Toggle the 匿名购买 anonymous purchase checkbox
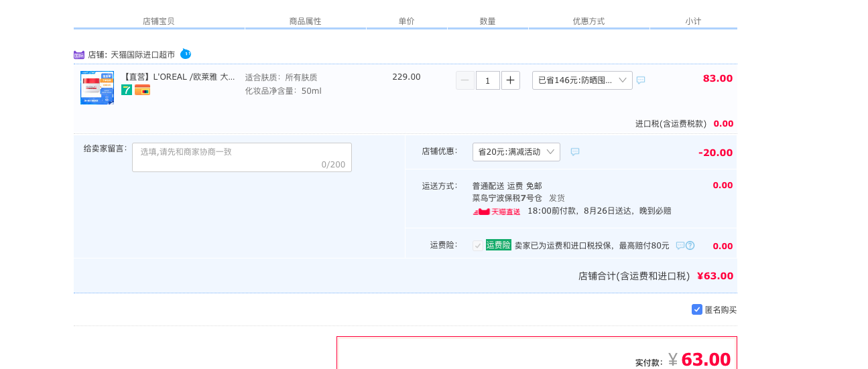This screenshot has width=868, height=369. click(x=697, y=309)
